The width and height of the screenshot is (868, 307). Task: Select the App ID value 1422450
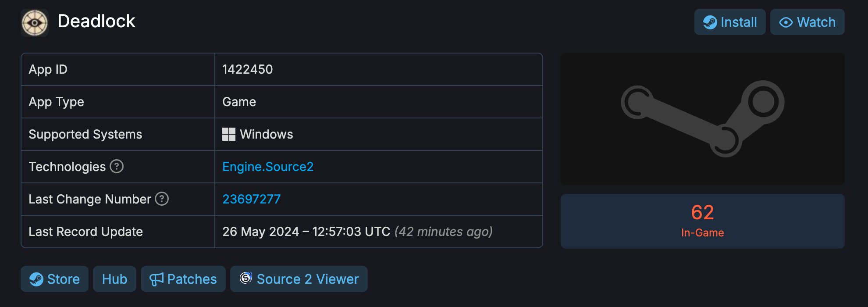[x=247, y=69]
